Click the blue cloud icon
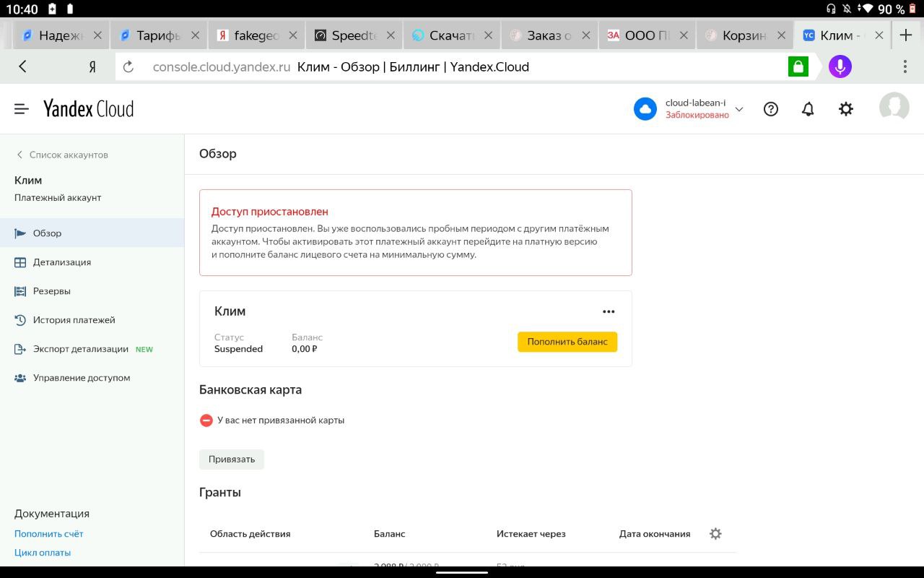Image resolution: width=924 pixels, height=578 pixels. click(645, 109)
